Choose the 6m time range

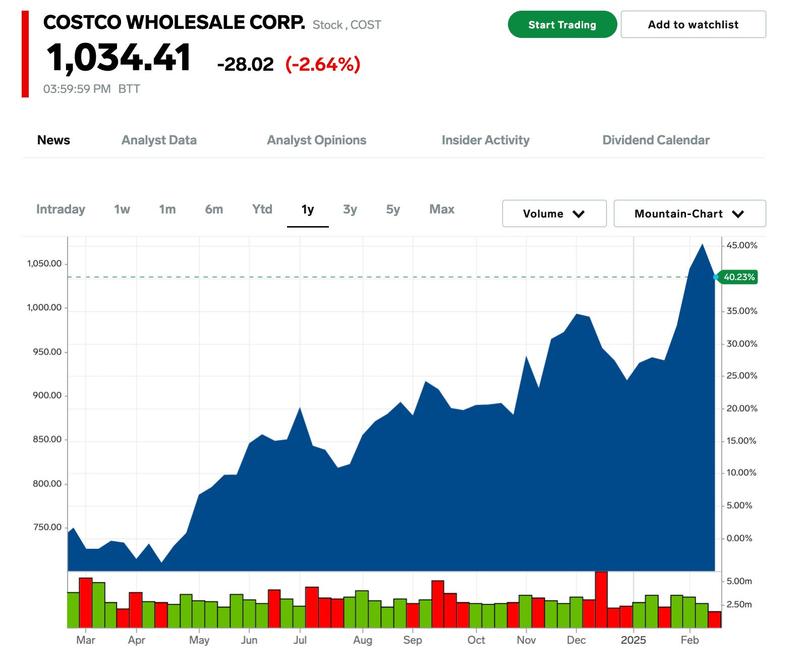(x=214, y=209)
